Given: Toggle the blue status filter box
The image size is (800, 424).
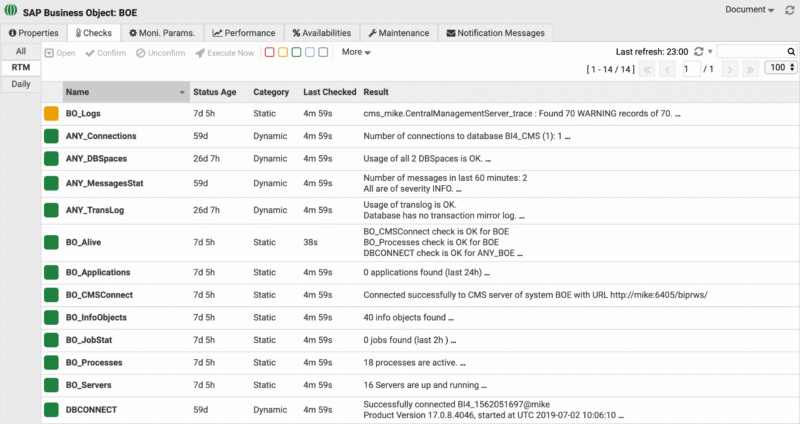Looking at the screenshot, I should (309, 52).
